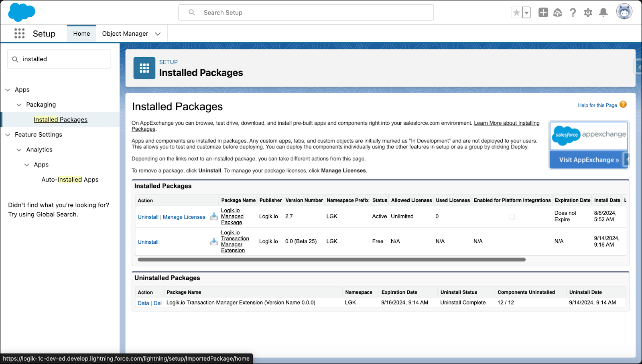Click the Install Date column header
The height and width of the screenshot is (364, 642).
click(607, 200)
